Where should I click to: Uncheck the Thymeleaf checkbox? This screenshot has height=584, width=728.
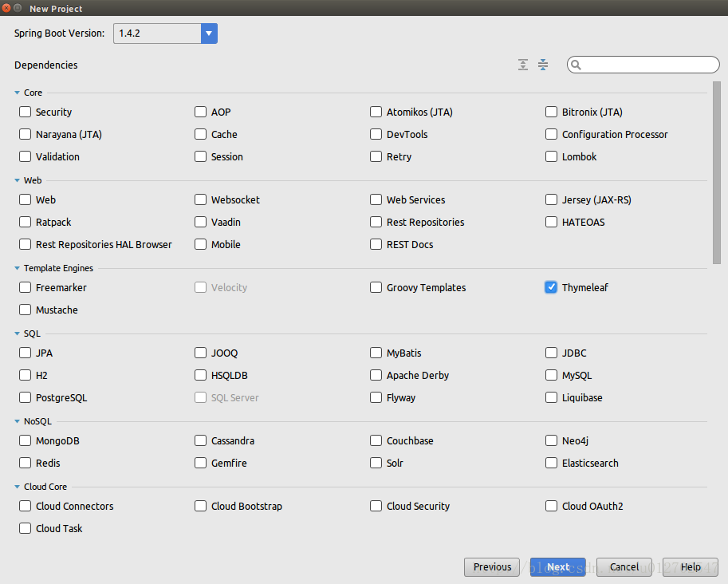tap(551, 287)
